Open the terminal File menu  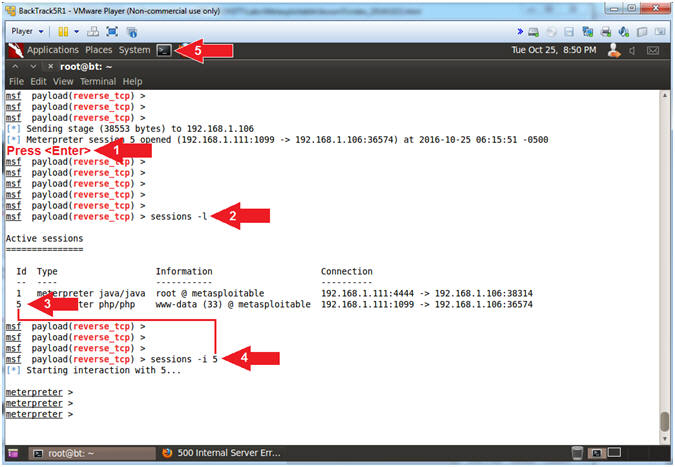tap(16, 81)
